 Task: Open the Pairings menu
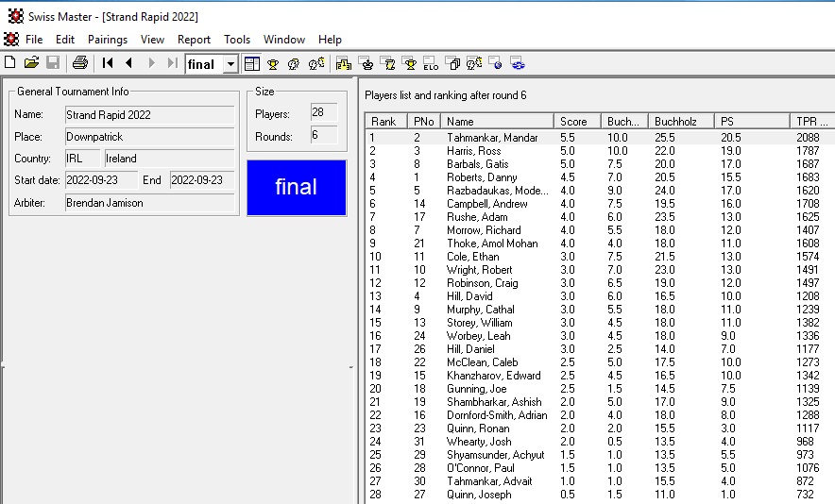pos(107,40)
